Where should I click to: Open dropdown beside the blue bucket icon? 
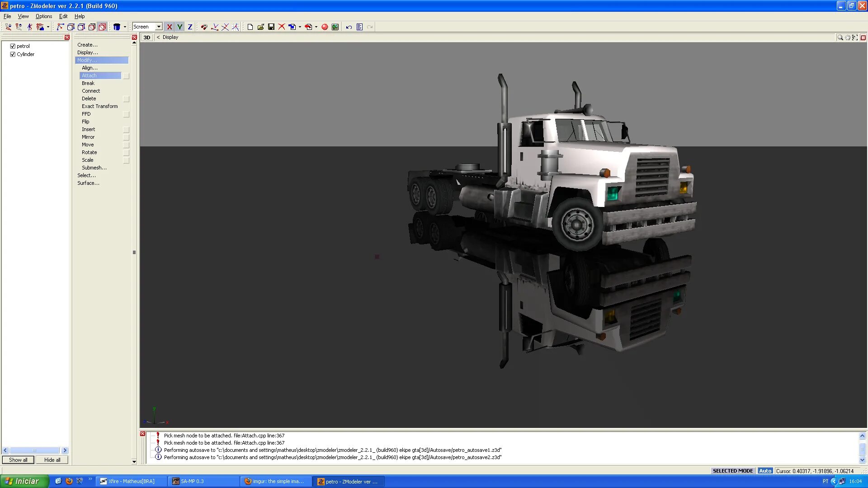pos(125,27)
